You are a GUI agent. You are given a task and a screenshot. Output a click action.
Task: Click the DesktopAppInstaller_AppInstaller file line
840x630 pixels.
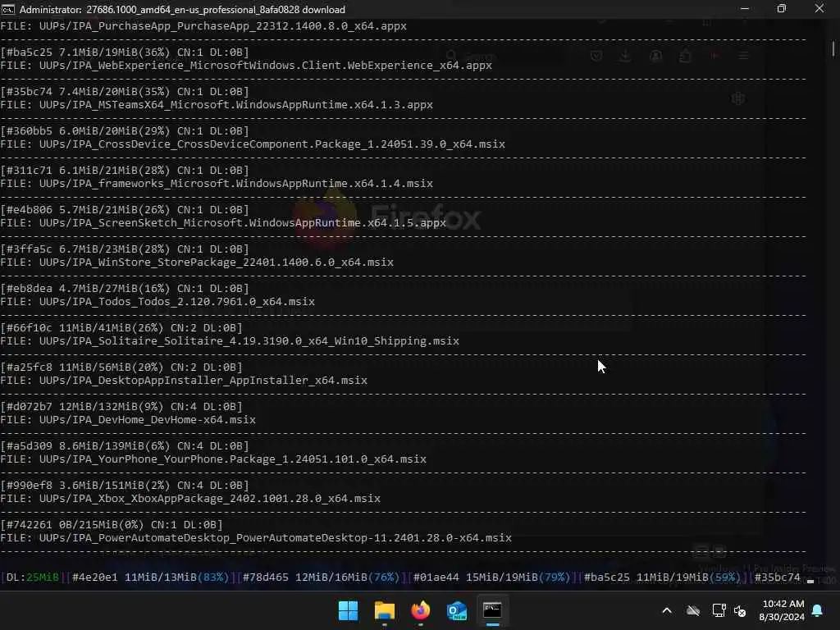coord(184,381)
